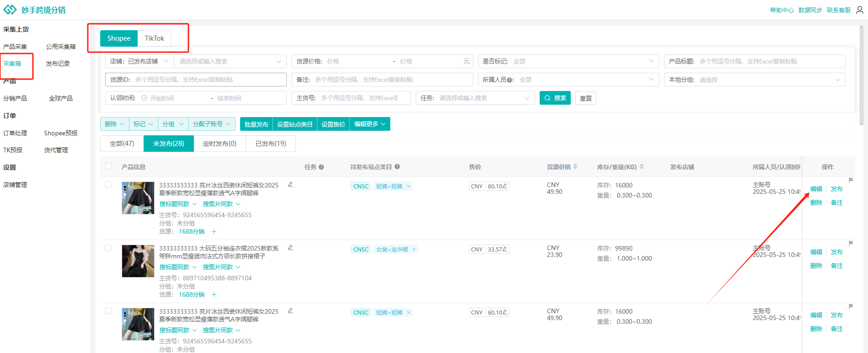Click edit pencil beside third product title
Viewport: 868px width, 353px height.
click(x=290, y=311)
